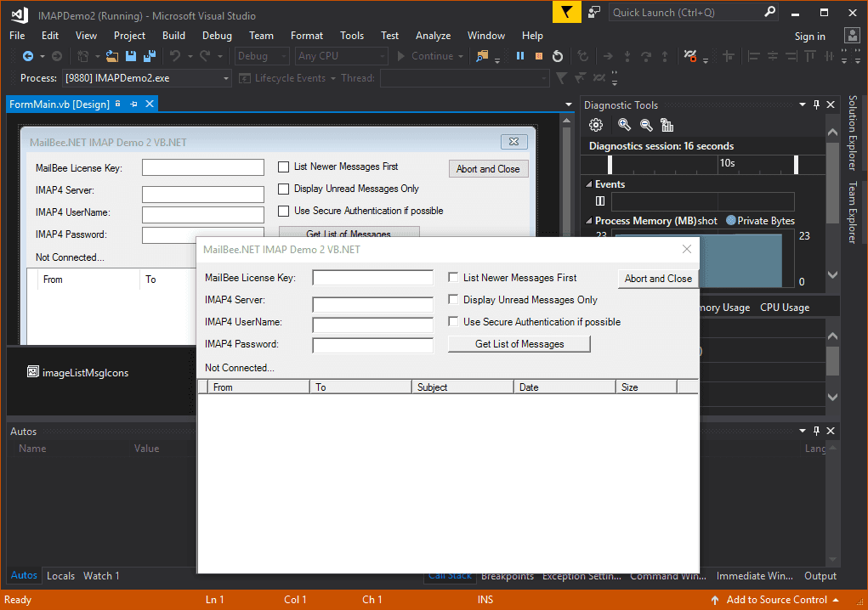Click the Break All pause icon
Viewport: 868px width, 610px height.
519,56
